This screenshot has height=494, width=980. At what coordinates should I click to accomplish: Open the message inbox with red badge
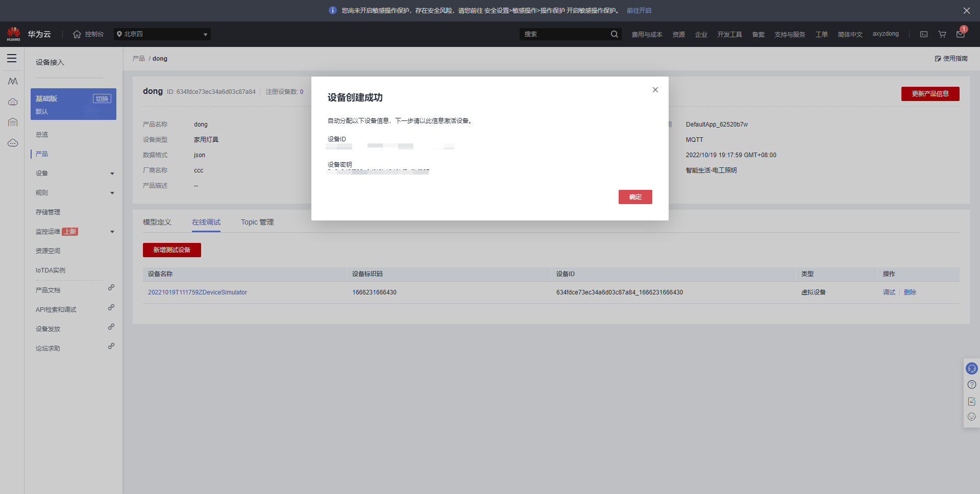[x=961, y=34]
